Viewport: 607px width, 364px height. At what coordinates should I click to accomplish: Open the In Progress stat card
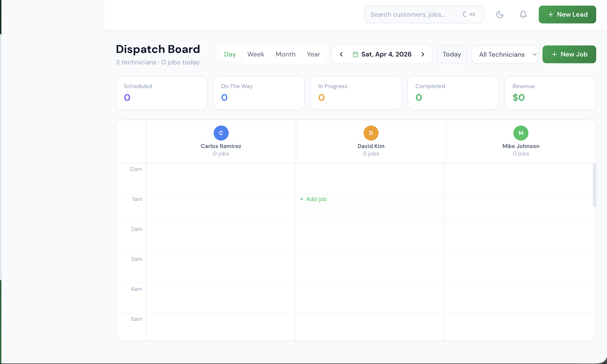(x=356, y=93)
